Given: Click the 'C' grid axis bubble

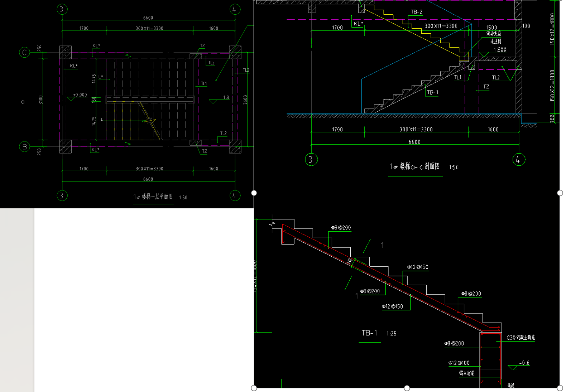Looking at the screenshot, I should [x=24, y=53].
